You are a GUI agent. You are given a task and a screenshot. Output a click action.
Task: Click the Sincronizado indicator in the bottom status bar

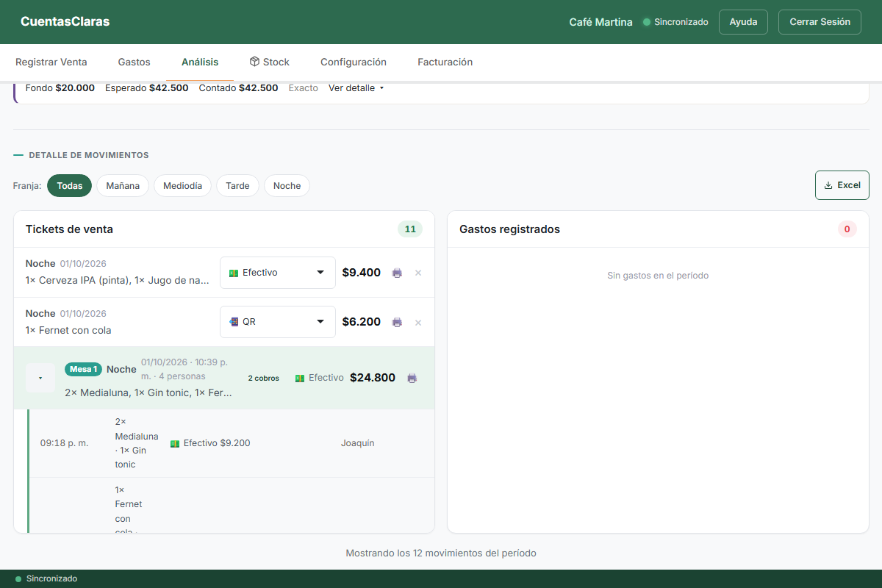[x=46, y=578]
